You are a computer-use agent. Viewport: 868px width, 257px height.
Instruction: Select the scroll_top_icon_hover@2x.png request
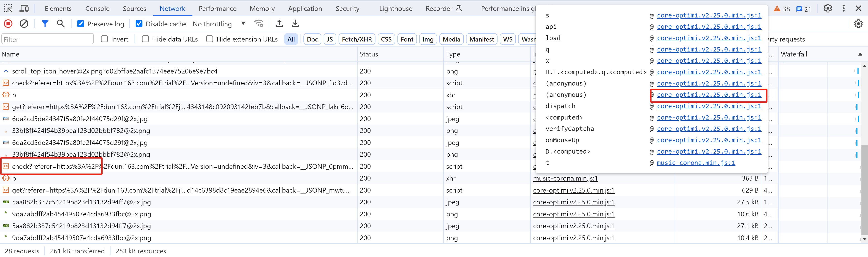(115, 71)
